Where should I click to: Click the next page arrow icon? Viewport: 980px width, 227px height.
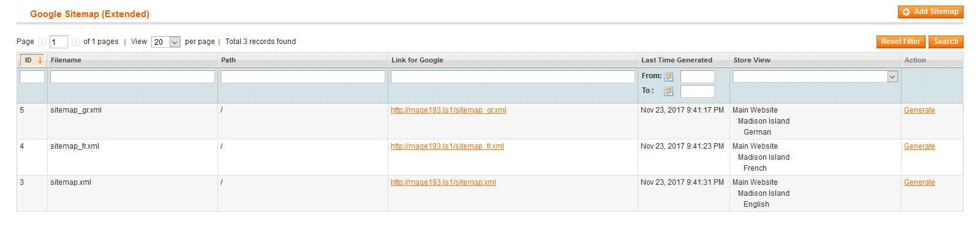click(75, 42)
